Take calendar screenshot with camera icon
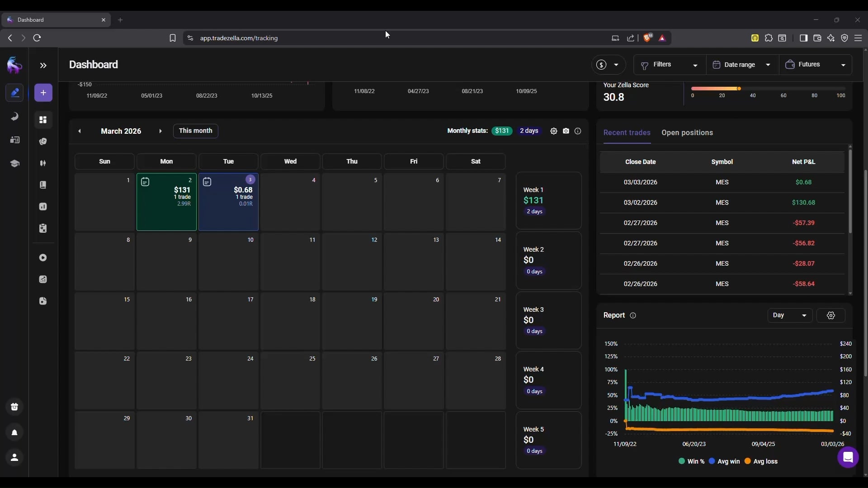This screenshot has height=488, width=868. pos(566,131)
